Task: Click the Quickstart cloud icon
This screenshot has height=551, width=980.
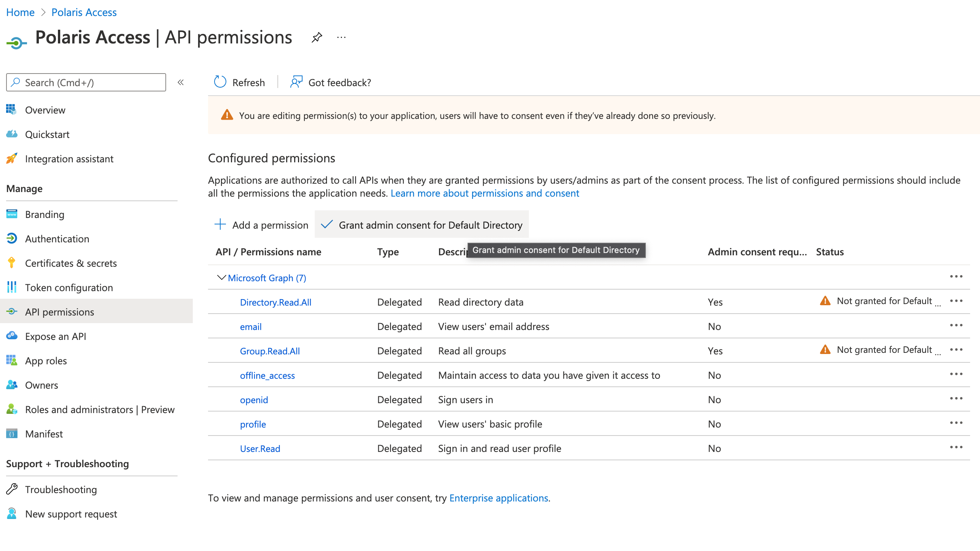Action: (11, 134)
